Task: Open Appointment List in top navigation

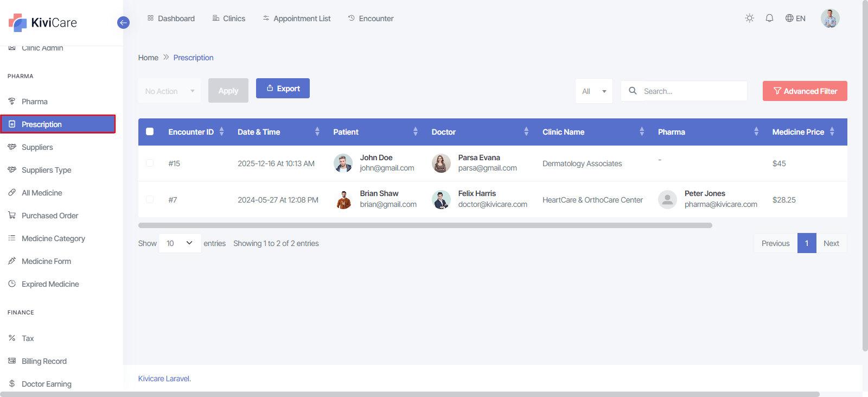Action: 296,18
